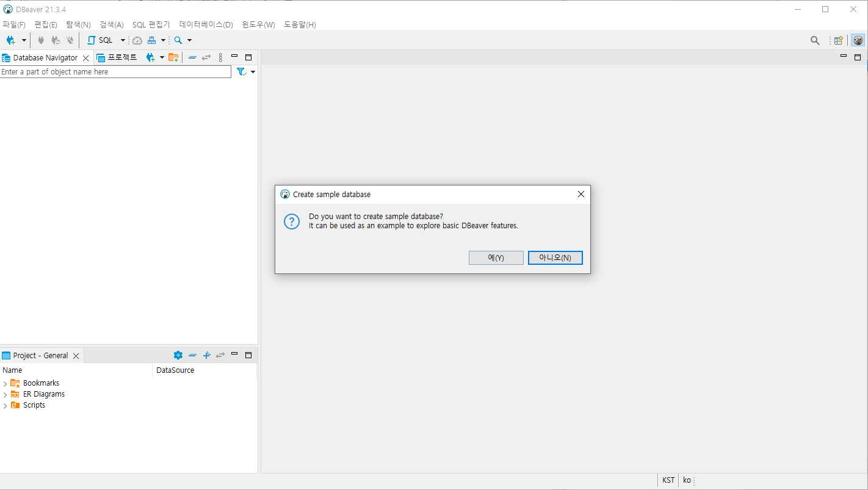Open the dropdown arrow next to SQL button

pyautogui.click(x=123, y=40)
